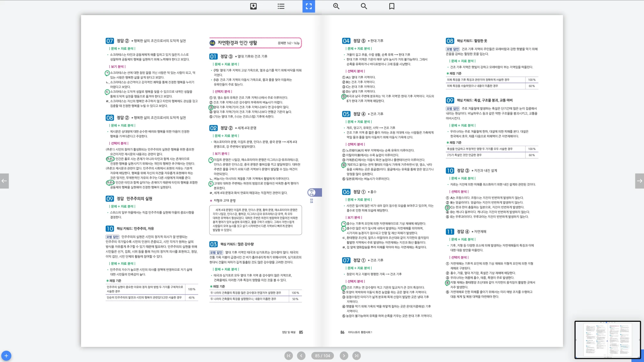Click the right edge next-page arrow

[639, 181]
